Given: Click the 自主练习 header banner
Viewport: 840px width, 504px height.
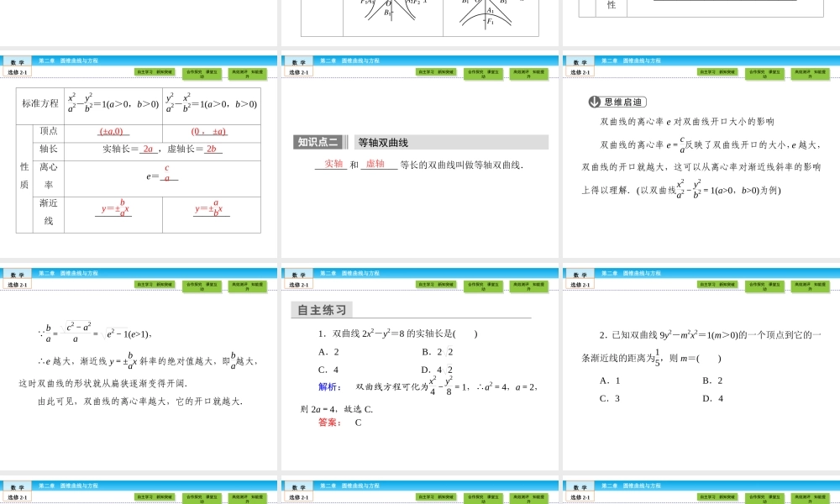Looking at the screenshot, I should coord(323,308).
